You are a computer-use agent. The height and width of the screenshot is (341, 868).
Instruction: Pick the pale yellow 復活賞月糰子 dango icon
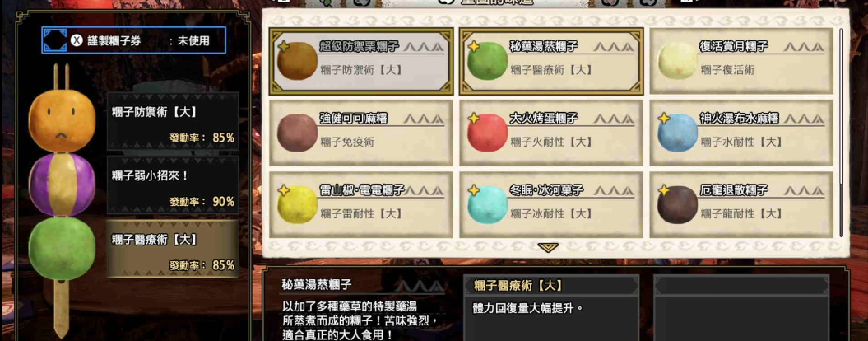(x=678, y=61)
